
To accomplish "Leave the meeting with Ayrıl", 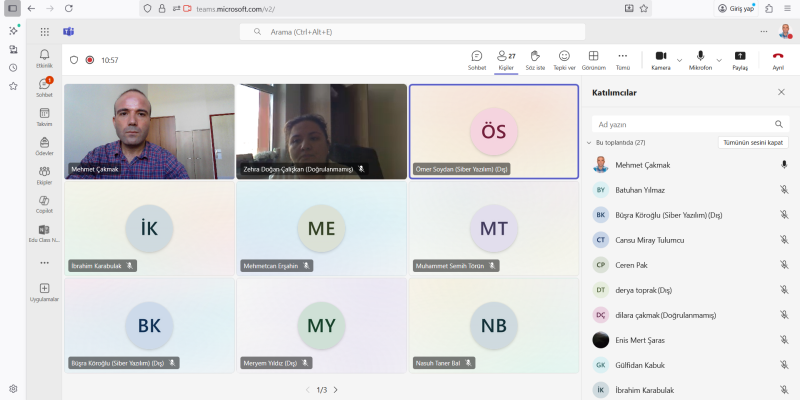I will tap(778, 60).
